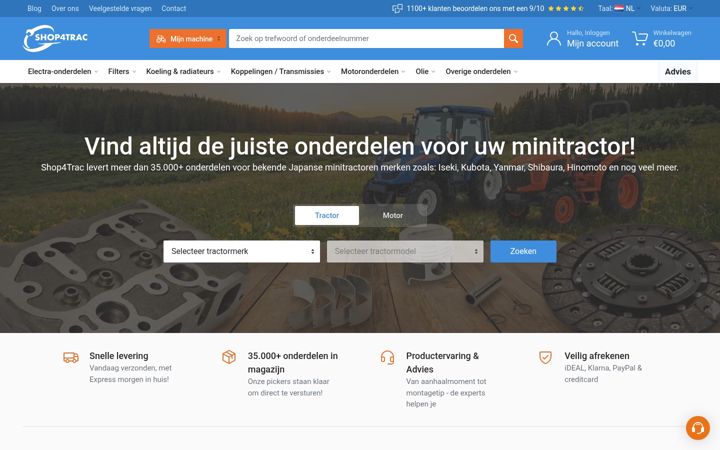This screenshot has height=450, width=720.
Task: Click the blue Zoeken button
Action: coord(523,251)
